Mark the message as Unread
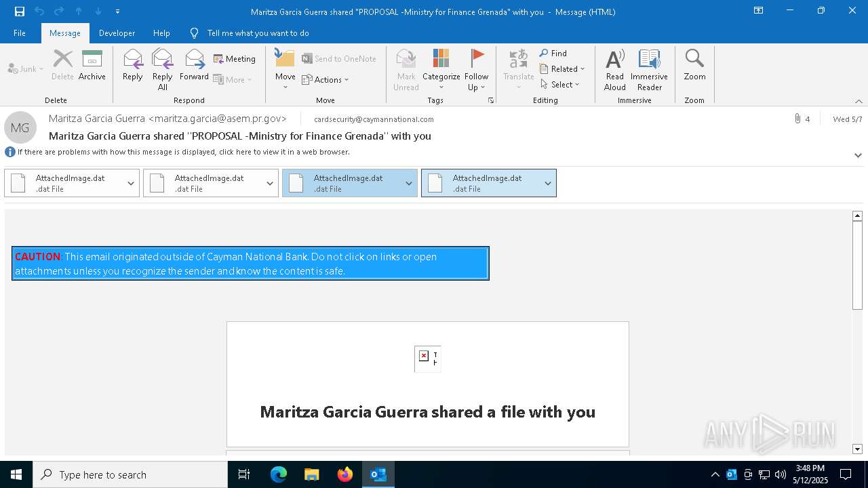 coord(406,69)
